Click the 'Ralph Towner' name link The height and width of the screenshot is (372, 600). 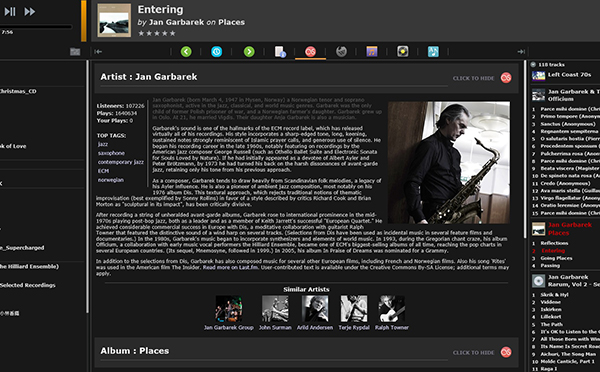coord(391,327)
